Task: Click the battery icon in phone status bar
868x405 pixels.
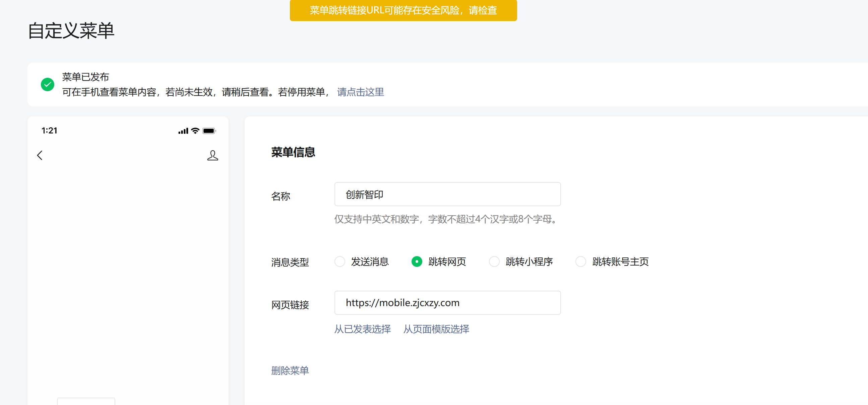Action: 209,131
